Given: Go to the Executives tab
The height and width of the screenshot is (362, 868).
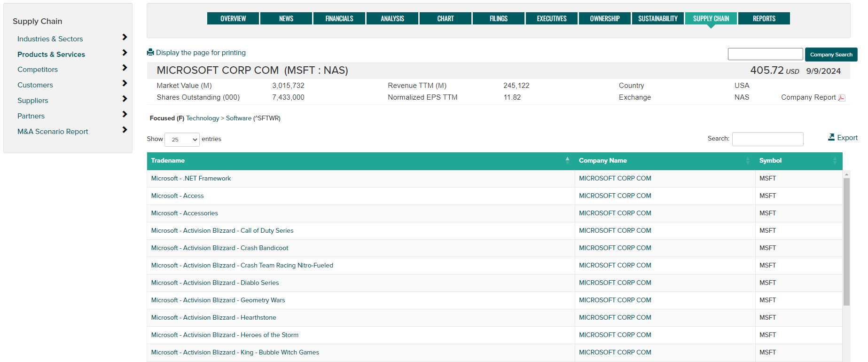Looking at the screenshot, I should coord(552,18).
